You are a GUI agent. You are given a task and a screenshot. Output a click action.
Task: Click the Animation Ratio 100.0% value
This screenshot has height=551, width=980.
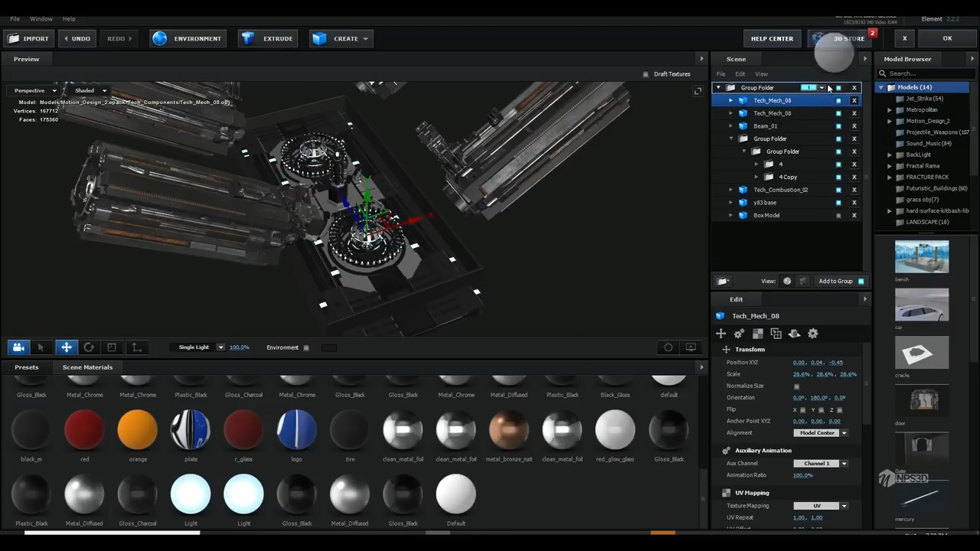click(x=802, y=475)
